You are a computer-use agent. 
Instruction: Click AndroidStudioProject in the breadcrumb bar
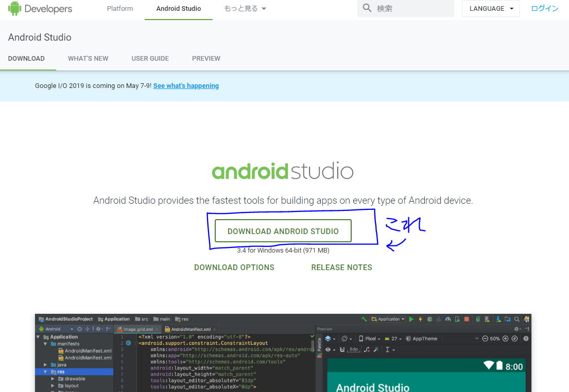pos(66,319)
